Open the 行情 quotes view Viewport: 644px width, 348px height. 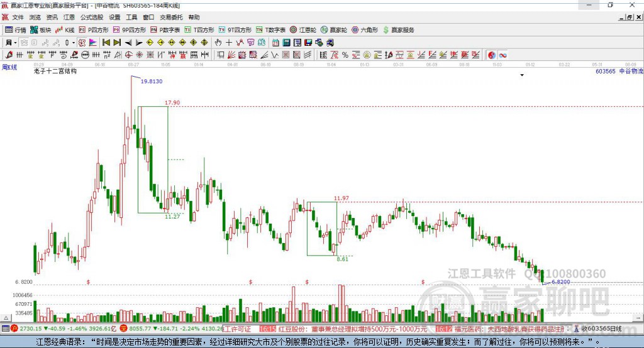pos(15,30)
